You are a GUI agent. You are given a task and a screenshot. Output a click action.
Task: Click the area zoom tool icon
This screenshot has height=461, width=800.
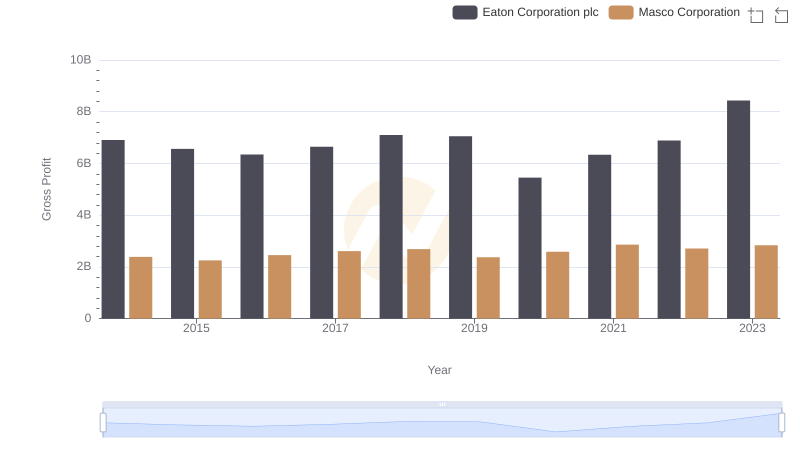[x=756, y=15]
